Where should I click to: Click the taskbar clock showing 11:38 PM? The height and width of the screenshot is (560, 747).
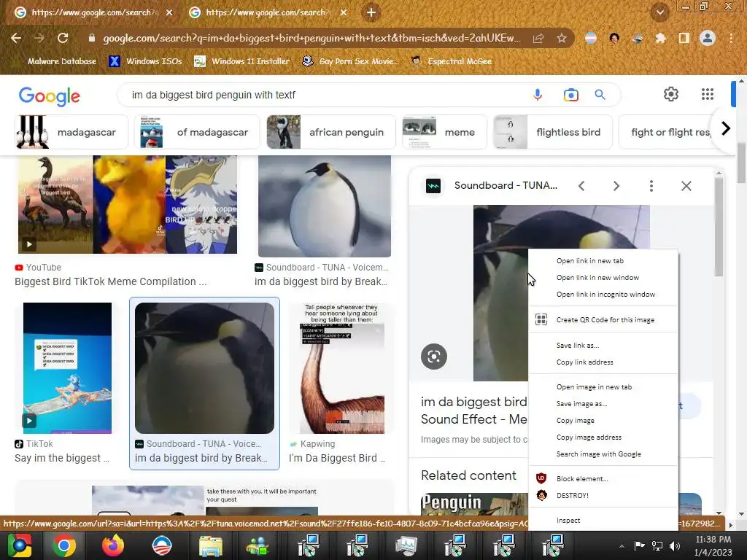(x=713, y=545)
